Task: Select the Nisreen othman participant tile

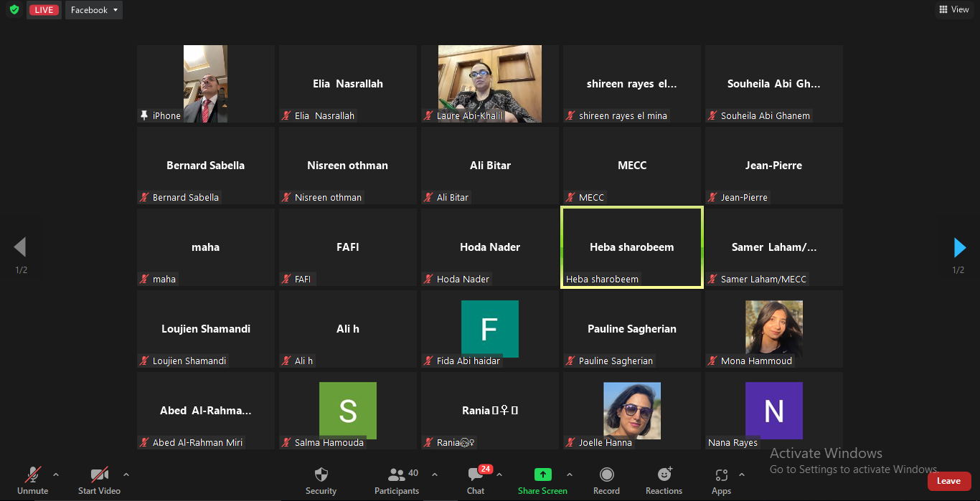Action: tap(348, 166)
